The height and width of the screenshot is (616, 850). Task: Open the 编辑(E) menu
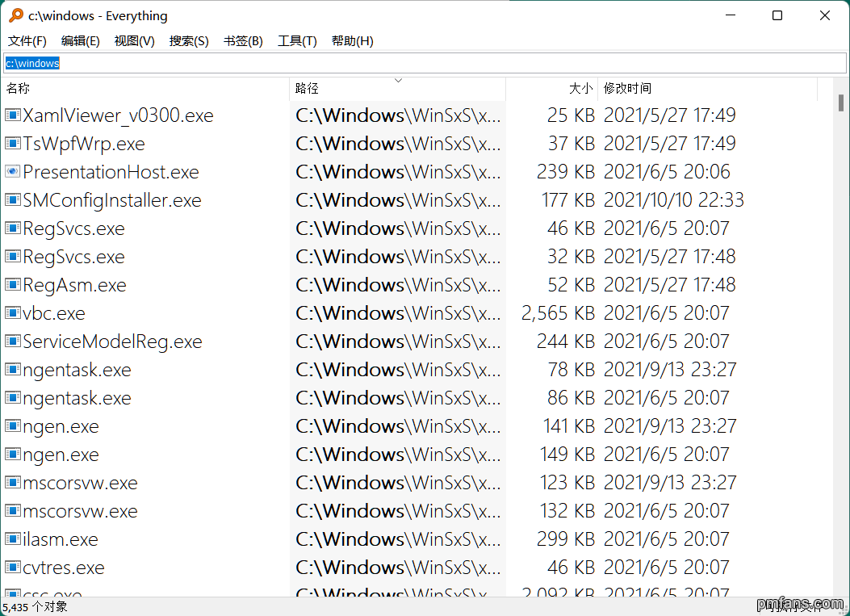point(80,41)
